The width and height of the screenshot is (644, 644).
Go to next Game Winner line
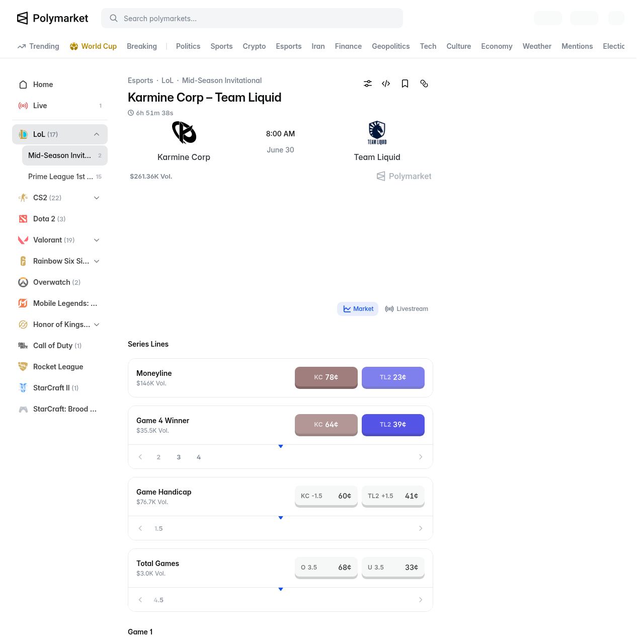pos(421,457)
